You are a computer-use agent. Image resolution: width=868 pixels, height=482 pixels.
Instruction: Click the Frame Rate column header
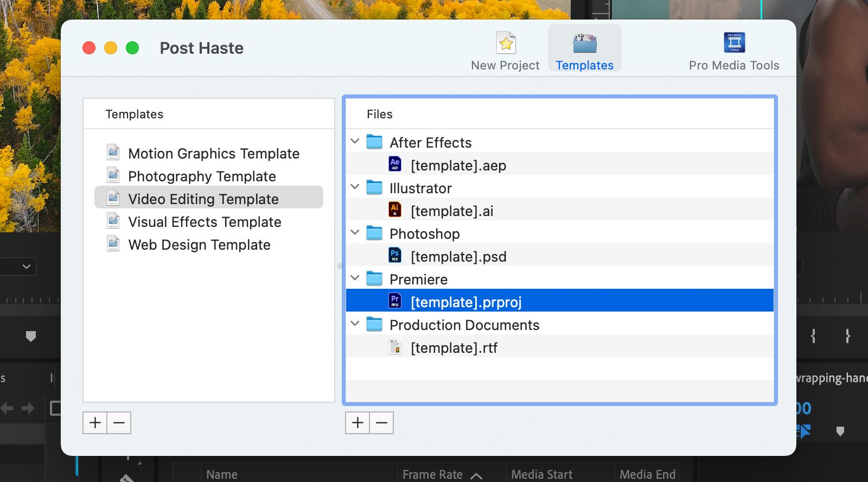point(432,474)
